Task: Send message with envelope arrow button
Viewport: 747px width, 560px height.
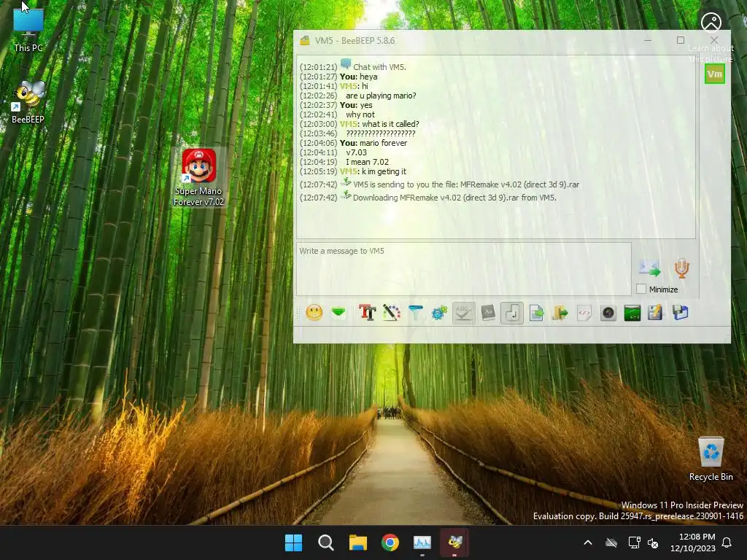Action: point(650,268)
